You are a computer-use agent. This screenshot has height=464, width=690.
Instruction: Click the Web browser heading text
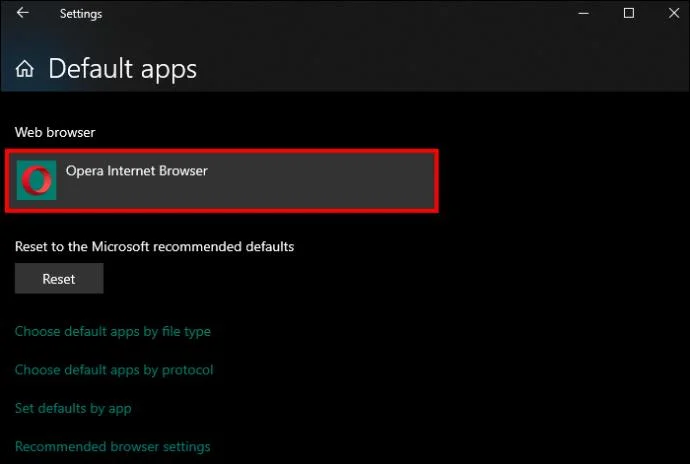(x=55, y=133)
